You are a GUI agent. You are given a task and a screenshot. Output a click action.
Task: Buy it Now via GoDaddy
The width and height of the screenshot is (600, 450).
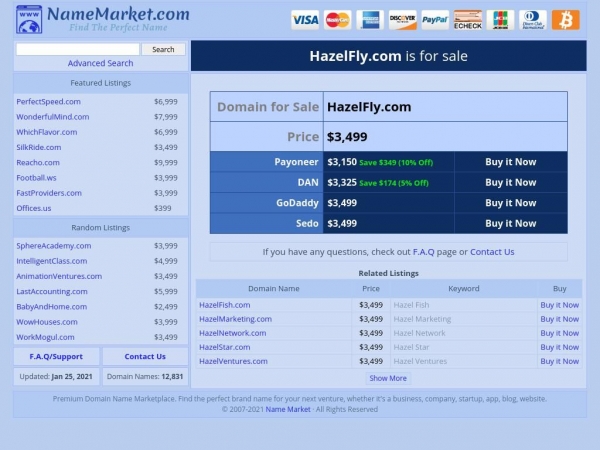510,203
